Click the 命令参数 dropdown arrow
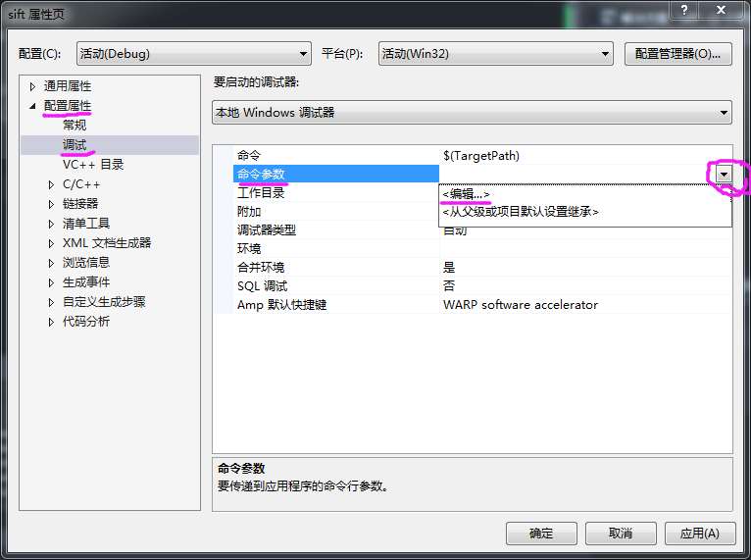Viewport: 751px width, 560px height. [x=724, y=175]
